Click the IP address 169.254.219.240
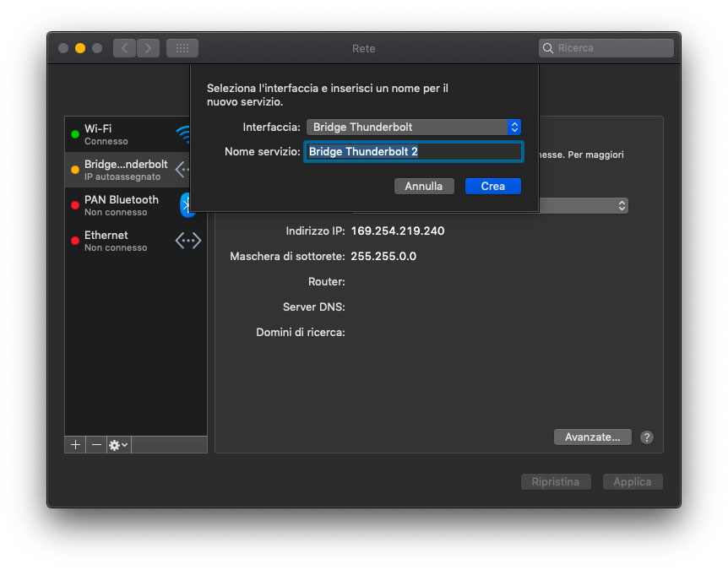Viewport: 728px width, 570px height. tap(398, 231)
